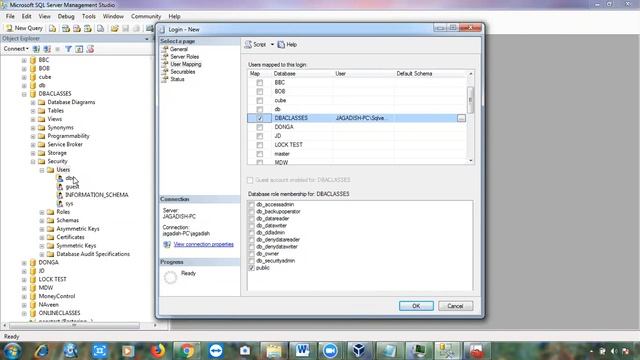Click the Script icon in the Login dialog
The image size is (640, 360).
[x=248, y=44]
